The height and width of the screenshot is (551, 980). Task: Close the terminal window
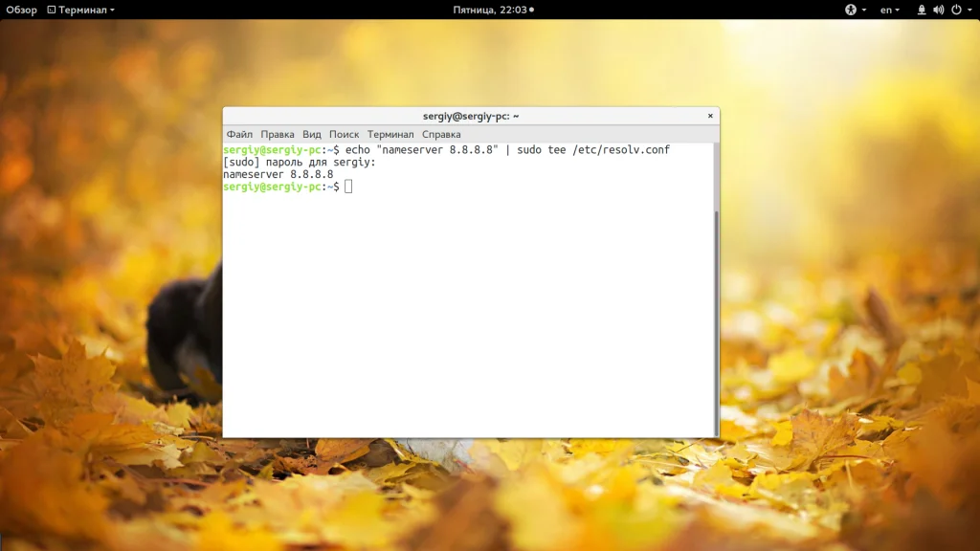[710, 116]
